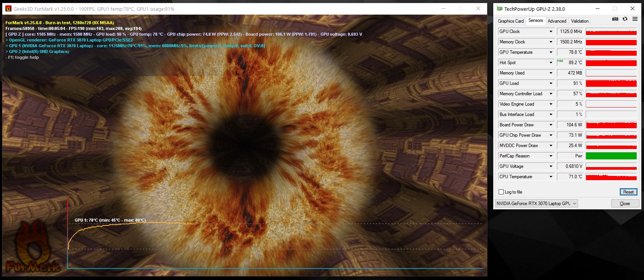This screenshot has width=644, height=280.
Task: Expand the Memory Used sensor dropdown
Action: 551,73
